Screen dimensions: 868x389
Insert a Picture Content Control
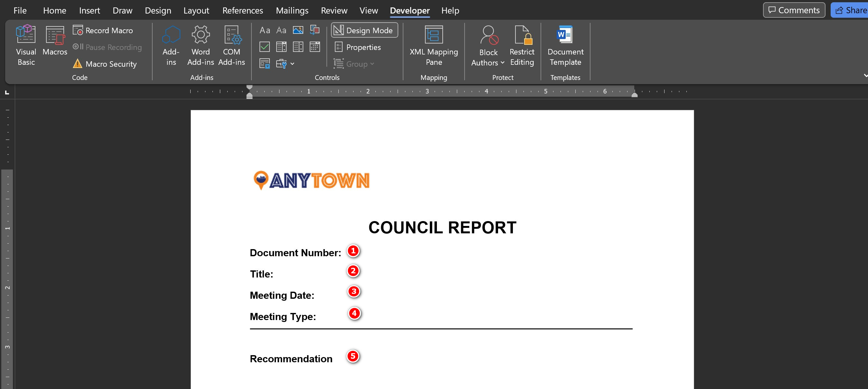pyautogui.click(x=298, y=30)
